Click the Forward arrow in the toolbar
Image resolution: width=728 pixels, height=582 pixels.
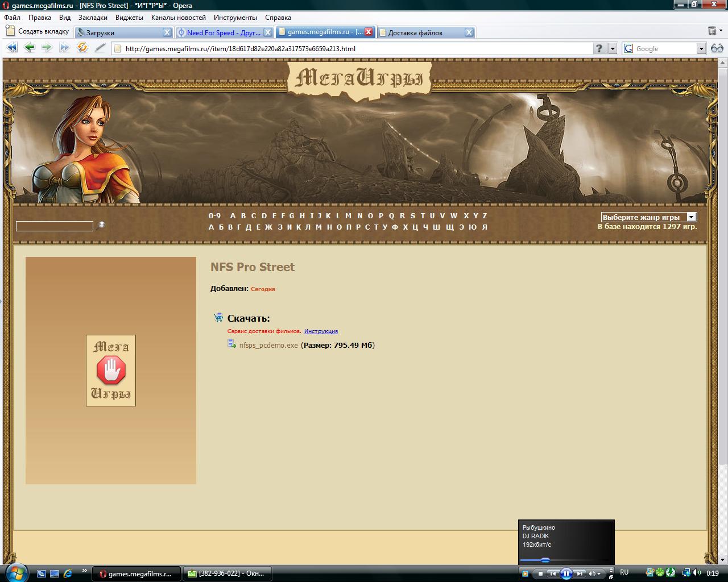pyautogui.click(x=47, y=48)
